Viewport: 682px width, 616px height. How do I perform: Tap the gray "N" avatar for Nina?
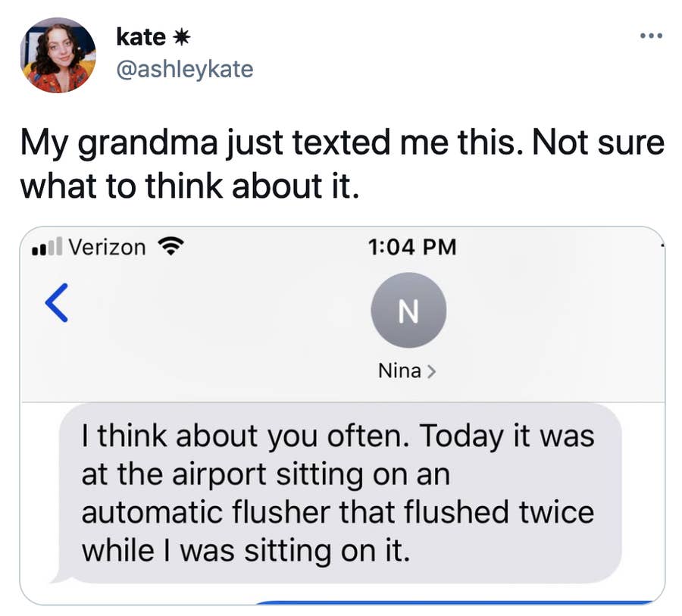pos(408,310)
